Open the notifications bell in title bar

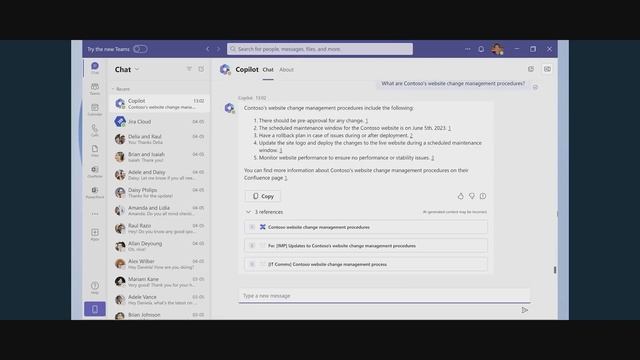pos(481,49)
